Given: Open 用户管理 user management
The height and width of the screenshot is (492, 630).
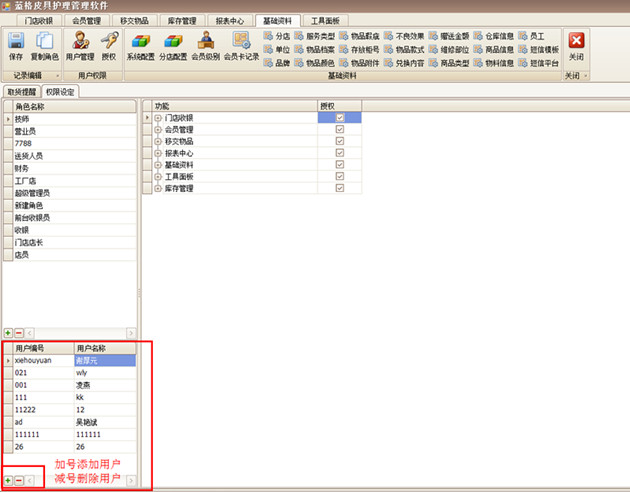Looking at the screenshot, I should tap(80, 45).
